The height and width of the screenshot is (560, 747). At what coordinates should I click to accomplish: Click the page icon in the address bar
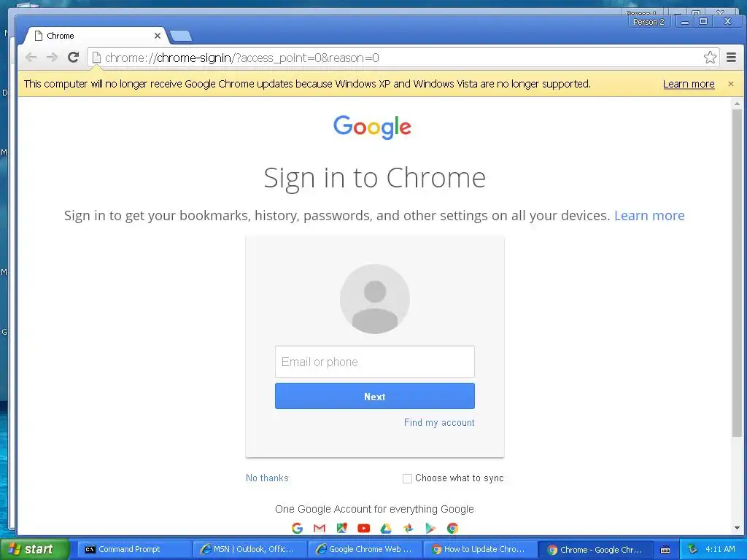point(96,58)
